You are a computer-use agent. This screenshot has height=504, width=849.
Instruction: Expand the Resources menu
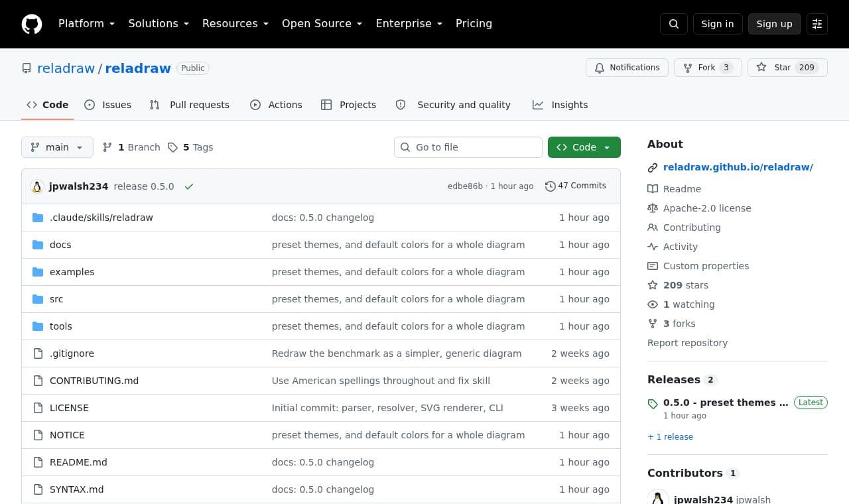[235, 24]
